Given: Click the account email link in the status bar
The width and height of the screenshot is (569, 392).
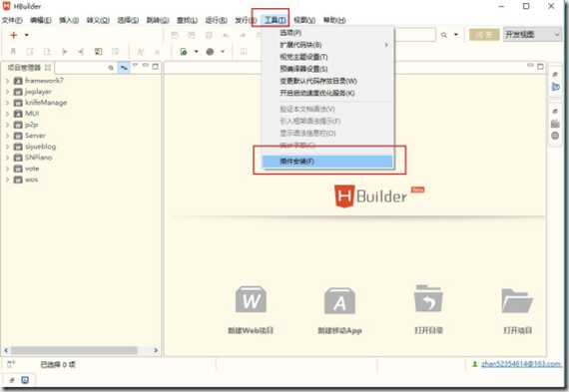Looking at the screenshot, I should pos(521,364).
